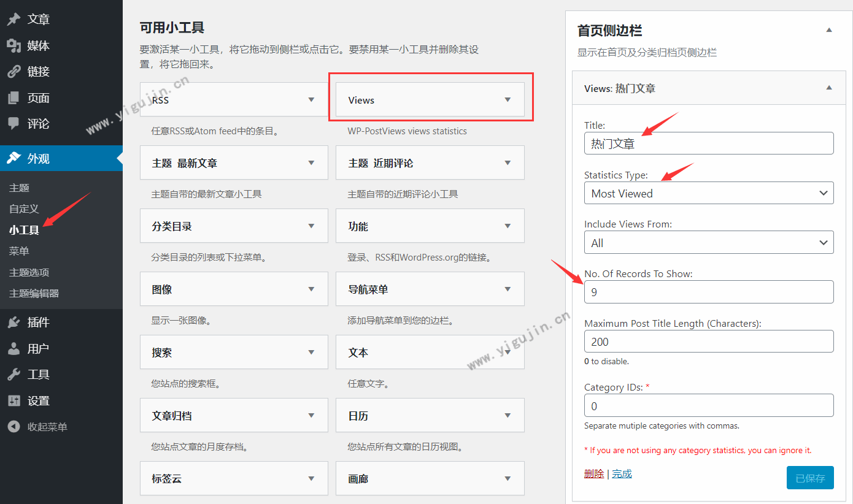Viewport: 853px width, 504px height.
Task: Open the Statistics Type dropdown
Action: click(x=708, y=193)
